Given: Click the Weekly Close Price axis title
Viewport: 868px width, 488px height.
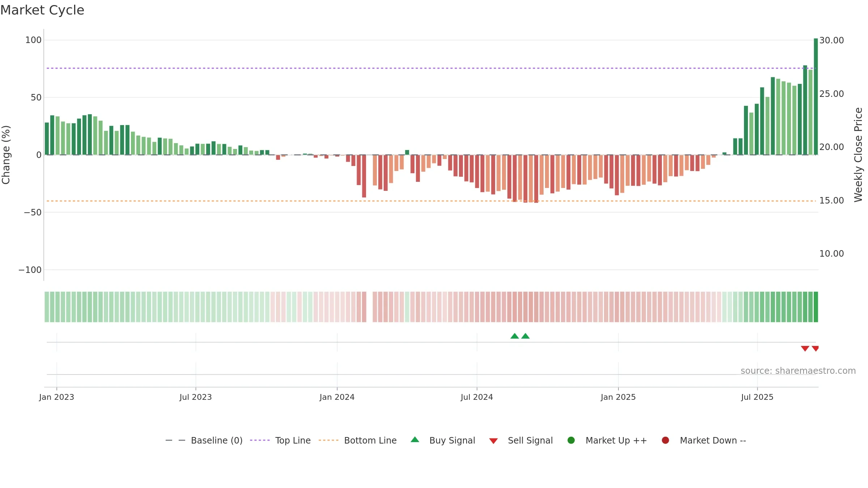Looking at the screenshot, I should [x=858, y=155].
